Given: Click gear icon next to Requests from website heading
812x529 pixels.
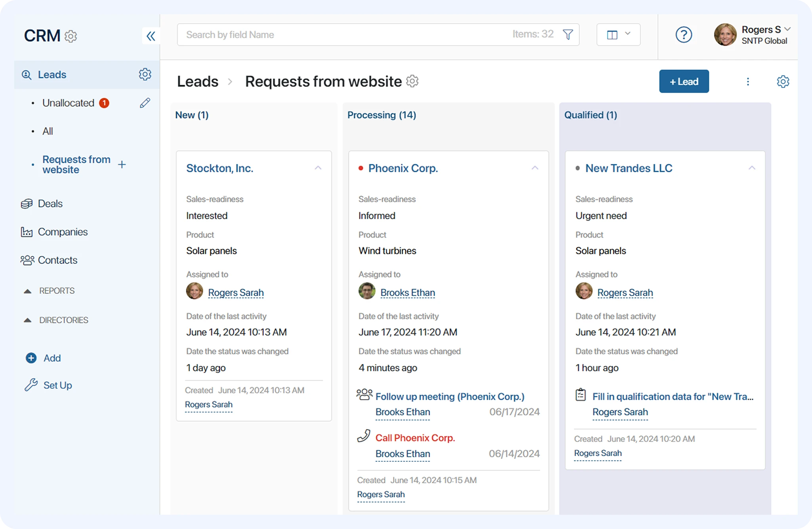Looking at the screenshot, I should tap(412, 81).
